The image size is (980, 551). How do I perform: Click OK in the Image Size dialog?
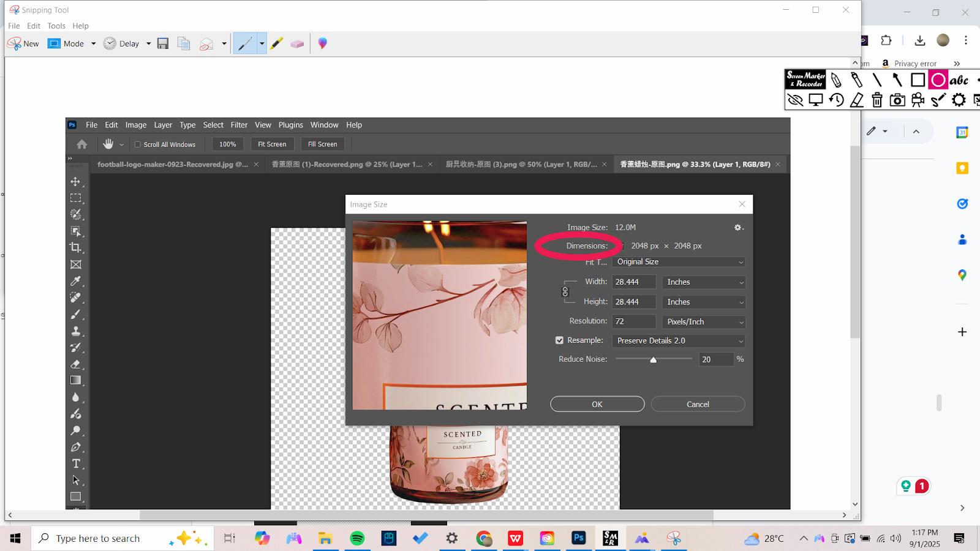click(597, 404)
